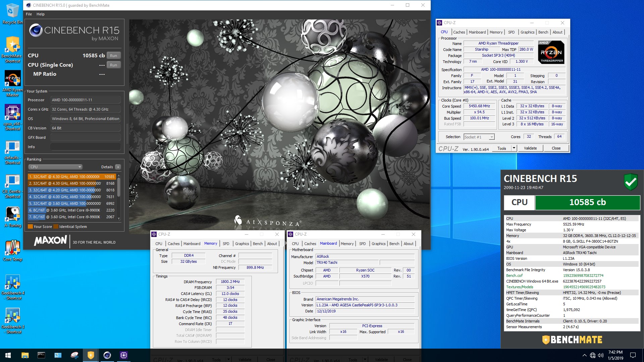Open the Ranking CPU dropdown in Cinebench
The width and height of the screenshot is (644, 362).
(x=55, y=167)
